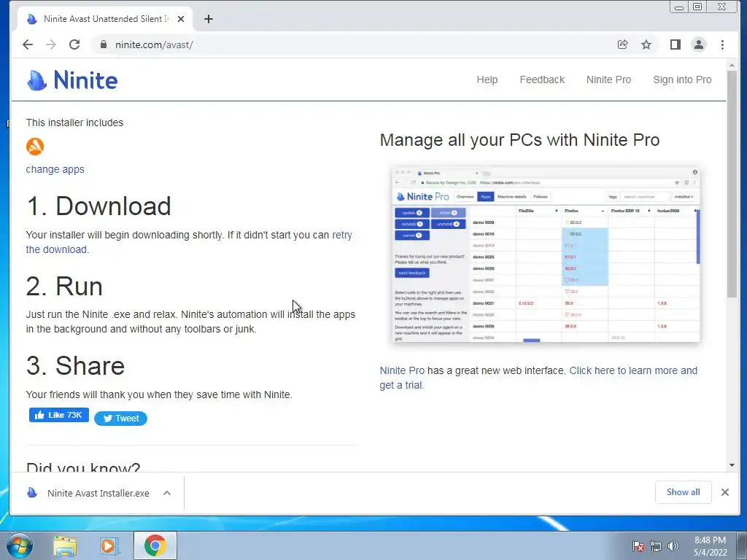This screenshot has width=747, height=560.
Task: Open the Chrome side panel icon
Action: 675,44
